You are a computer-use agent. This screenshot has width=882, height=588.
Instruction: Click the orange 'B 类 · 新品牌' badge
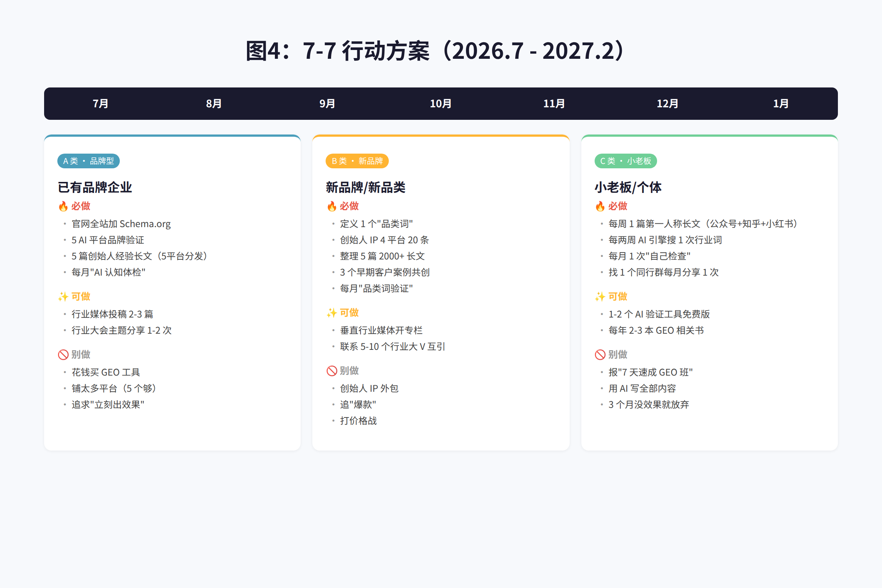pos(357,161)
